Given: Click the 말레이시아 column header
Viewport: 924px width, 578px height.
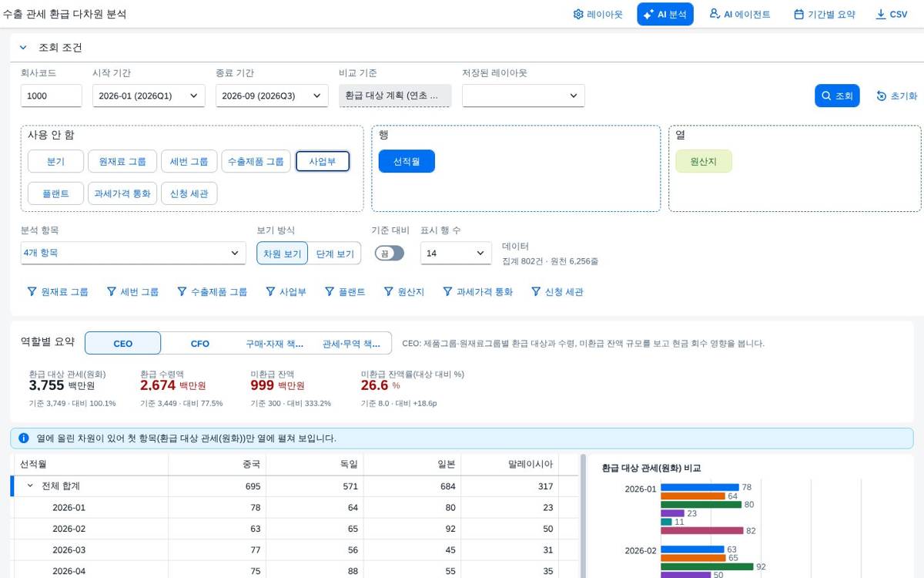Looking at the screenshot, I should (x=510, y=464).
